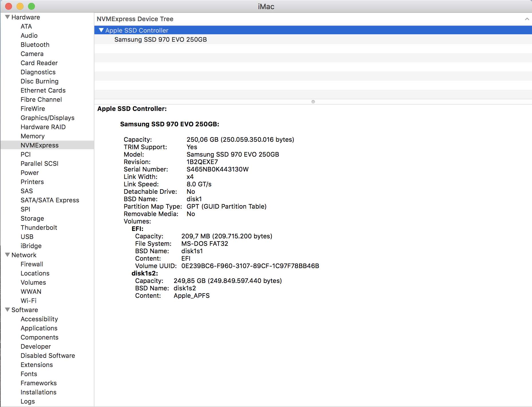This screenshot has width=532, height=407.
Task: Select Accessibility under Software
Action: tap(39, 319)
